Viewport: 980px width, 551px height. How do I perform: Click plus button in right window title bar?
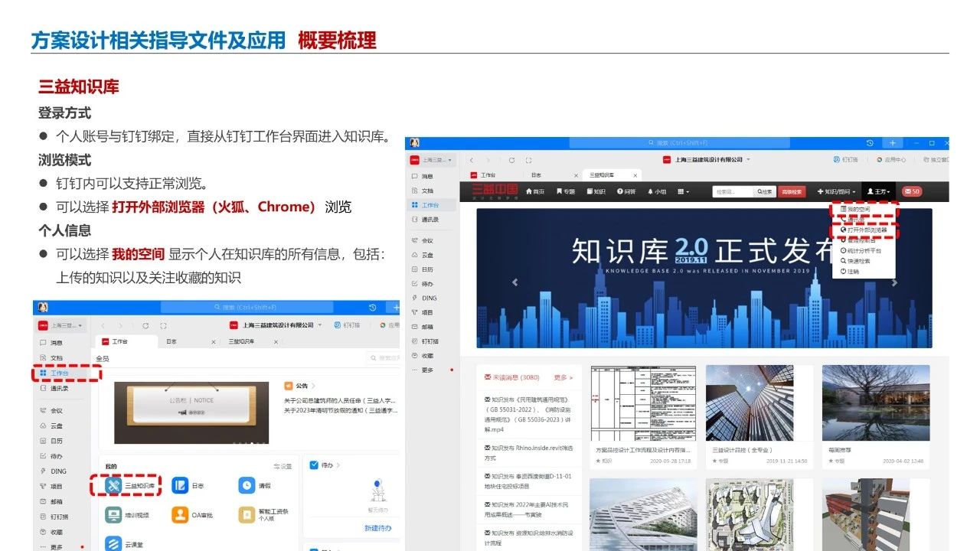click(x=892, y=143)
